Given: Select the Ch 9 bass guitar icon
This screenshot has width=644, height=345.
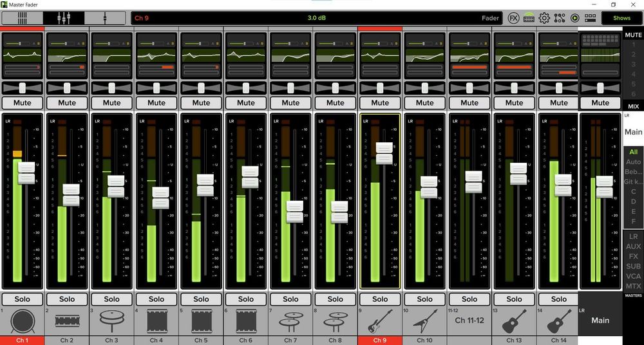Looking at the screenshot, I should click(x=380, y=321).
